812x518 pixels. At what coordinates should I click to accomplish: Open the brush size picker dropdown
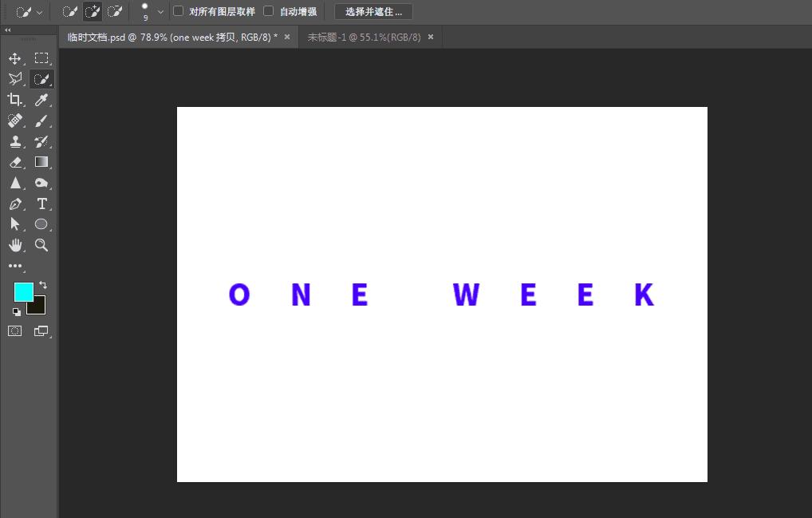(160, 12)
